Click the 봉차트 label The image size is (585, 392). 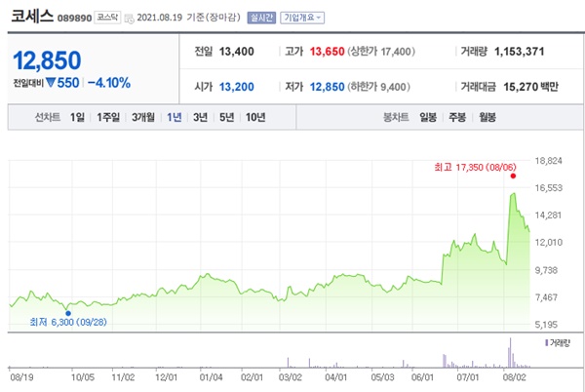396,117
